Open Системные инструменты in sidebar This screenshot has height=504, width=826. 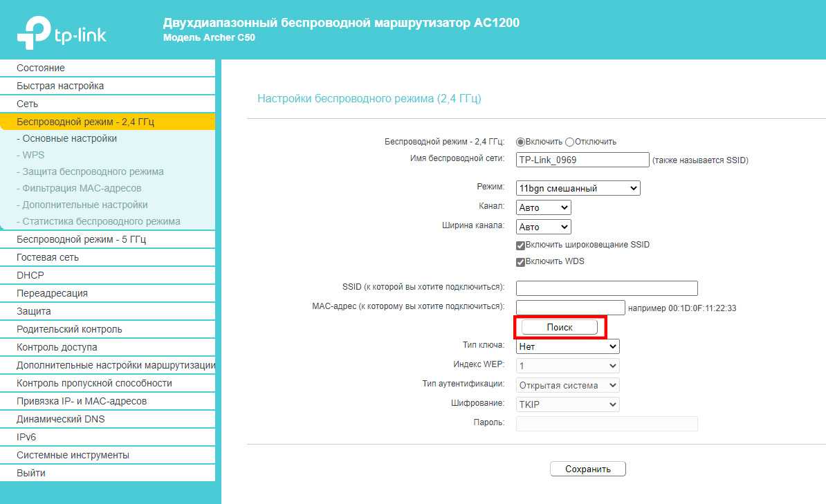click(73, 455)
